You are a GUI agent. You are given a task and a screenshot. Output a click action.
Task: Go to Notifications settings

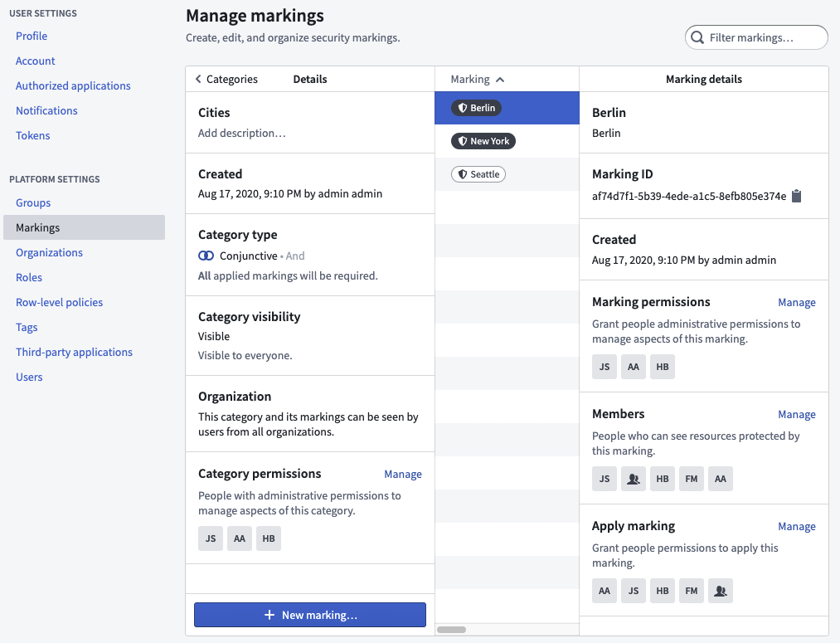[x=46, y=111]
